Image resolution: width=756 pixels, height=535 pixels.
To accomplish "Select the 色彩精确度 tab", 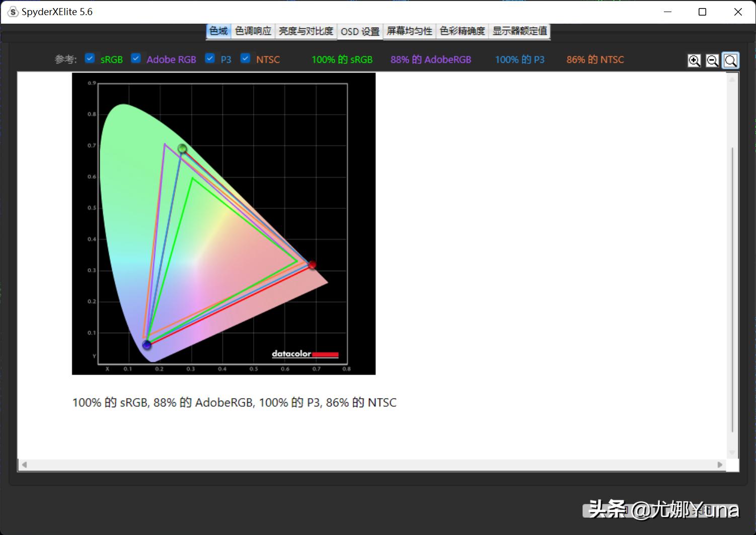I will (462, 31).
